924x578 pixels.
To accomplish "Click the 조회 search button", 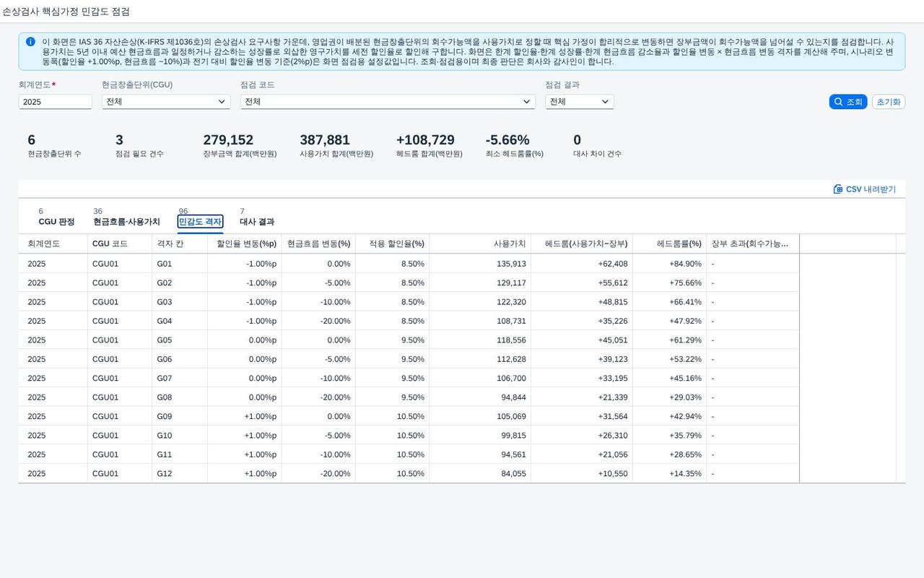I will click(x=848, y=102).
